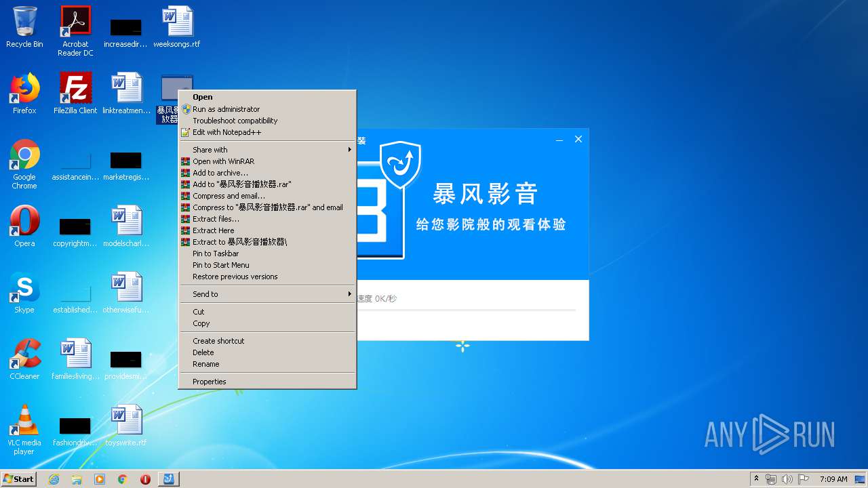Select Extract files...
868x488 pixels.
point(267,219)
